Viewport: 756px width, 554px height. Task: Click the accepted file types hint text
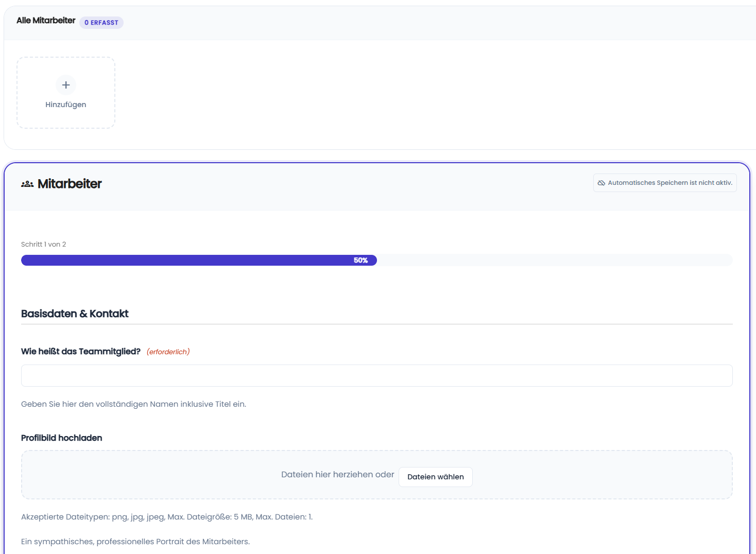pyautogui.click(x=166, y=516)
